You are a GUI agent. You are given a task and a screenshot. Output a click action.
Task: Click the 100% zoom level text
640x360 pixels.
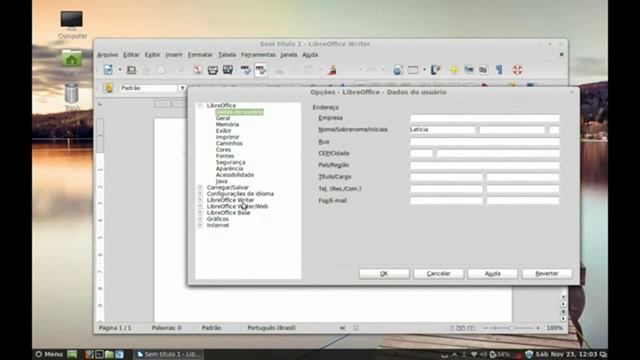click(554, 328)
